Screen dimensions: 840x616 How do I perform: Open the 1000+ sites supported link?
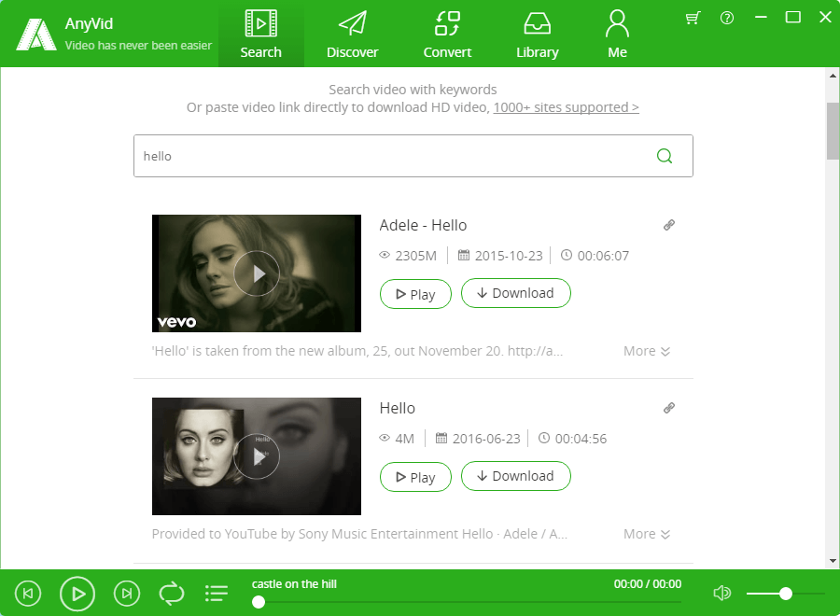click(566, 107)
